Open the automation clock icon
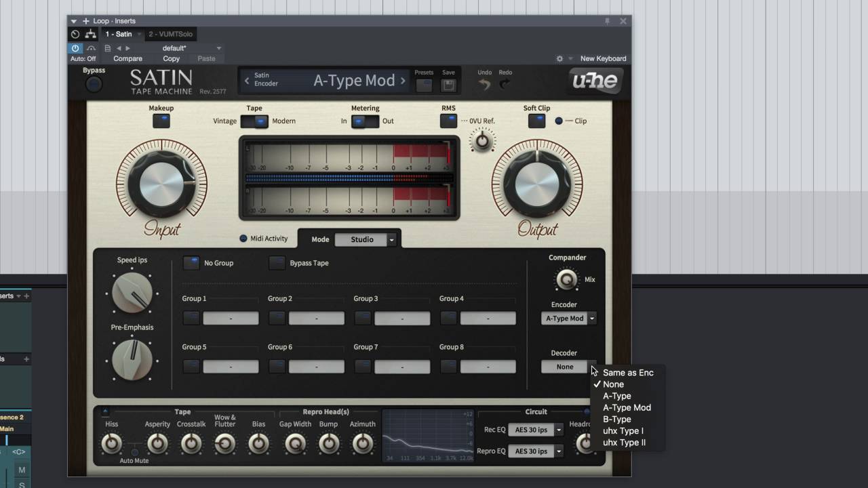Image resolution: width=868 pixels, height=488 pixels. tap(75, 34)
